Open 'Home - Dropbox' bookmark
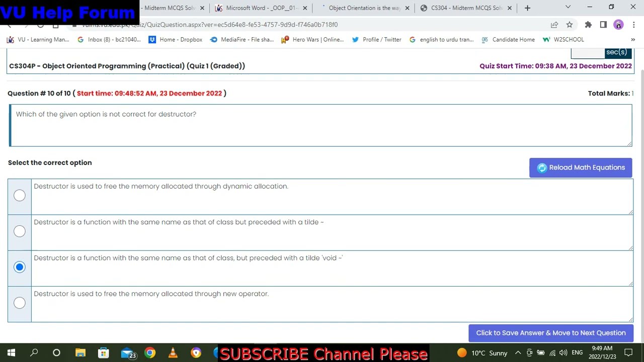 click(176, 40)
